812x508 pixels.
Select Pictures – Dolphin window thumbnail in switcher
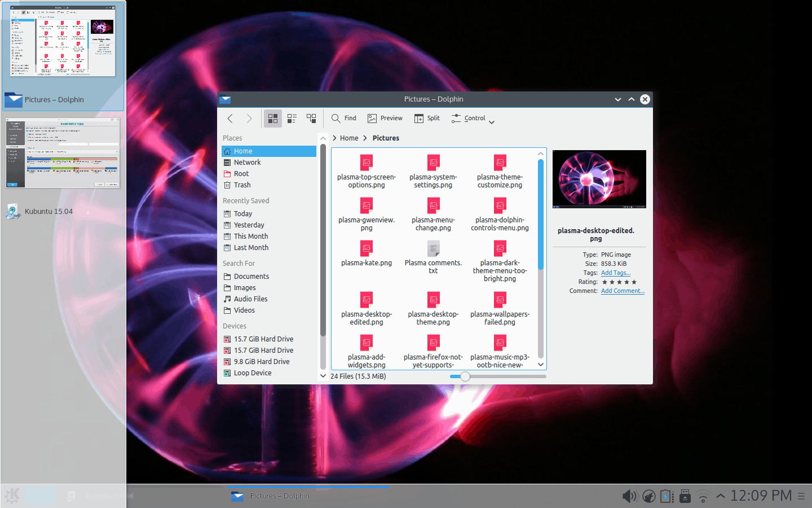(x=63, y=41)
